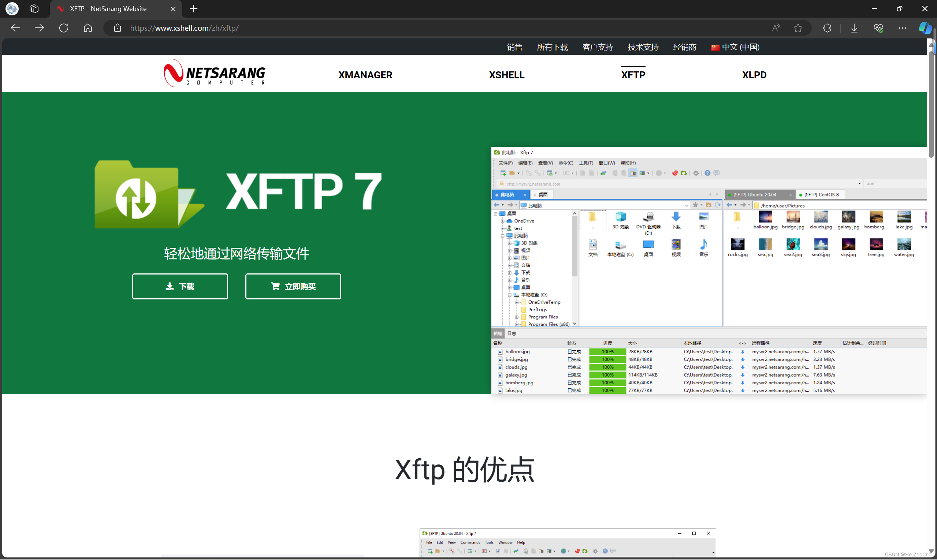
Task: Toggle the folder tree pane view icon
Action: point(633,173)
